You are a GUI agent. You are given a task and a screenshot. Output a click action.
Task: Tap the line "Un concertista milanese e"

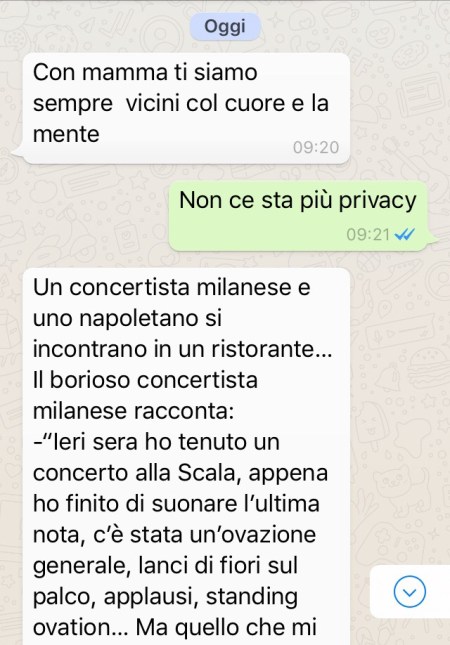pyautogui.click(x=172, y=287)
